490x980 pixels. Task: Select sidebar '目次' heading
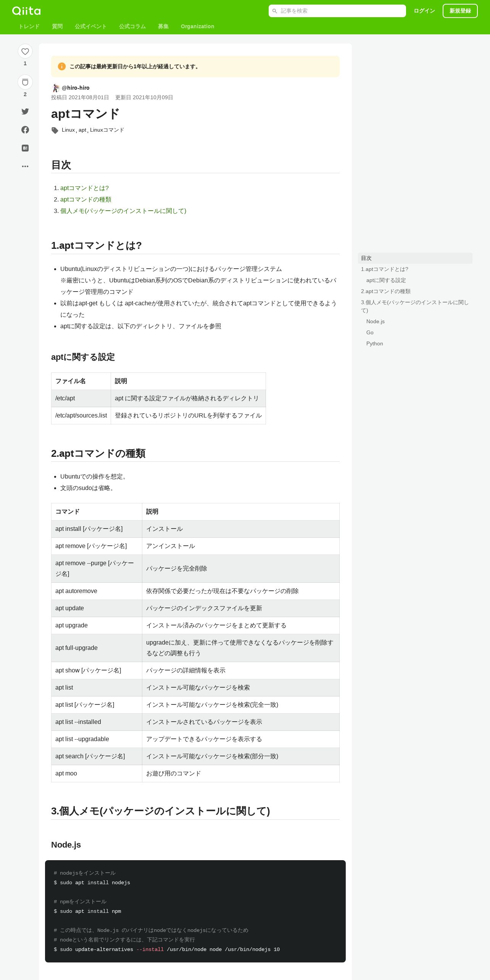[415, 258]
